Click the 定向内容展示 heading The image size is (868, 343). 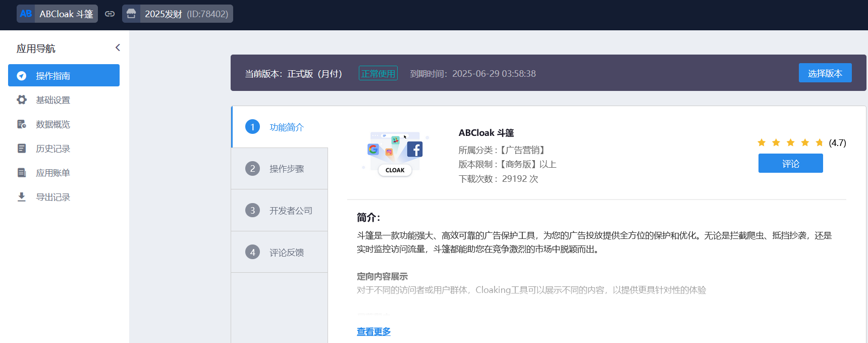[382, 276]
